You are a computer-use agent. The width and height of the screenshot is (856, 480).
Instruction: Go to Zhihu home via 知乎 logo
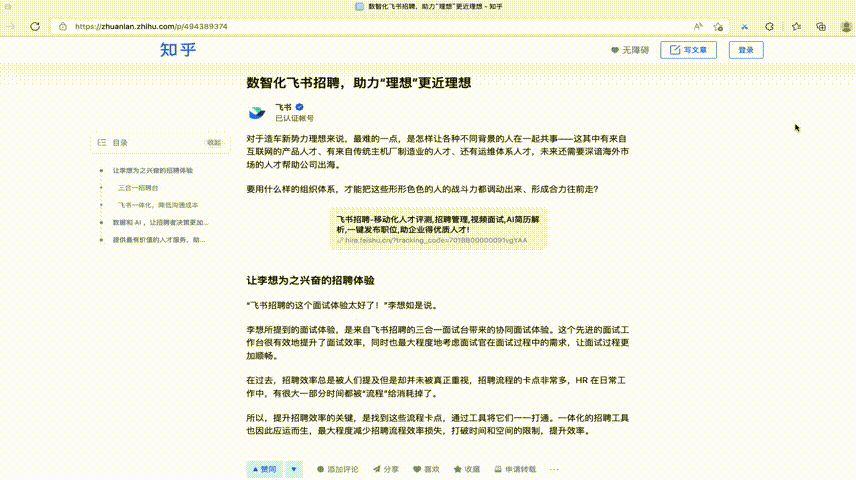[x=178, y=50]
